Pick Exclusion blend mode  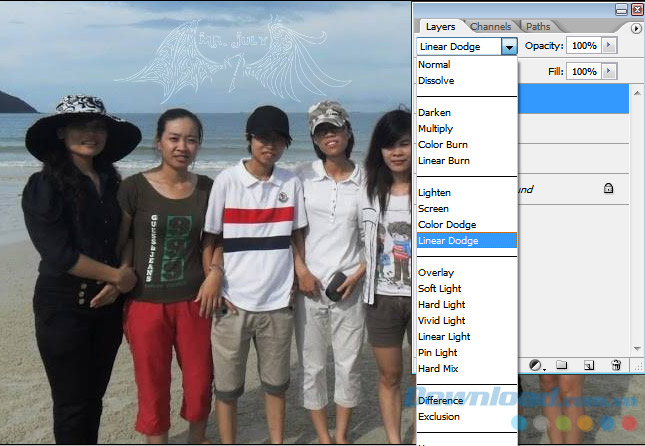[x=439, y=417]
